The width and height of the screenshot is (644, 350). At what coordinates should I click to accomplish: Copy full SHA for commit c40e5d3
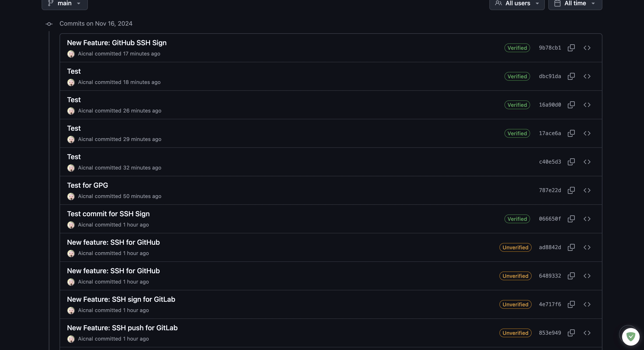point(571,162)
